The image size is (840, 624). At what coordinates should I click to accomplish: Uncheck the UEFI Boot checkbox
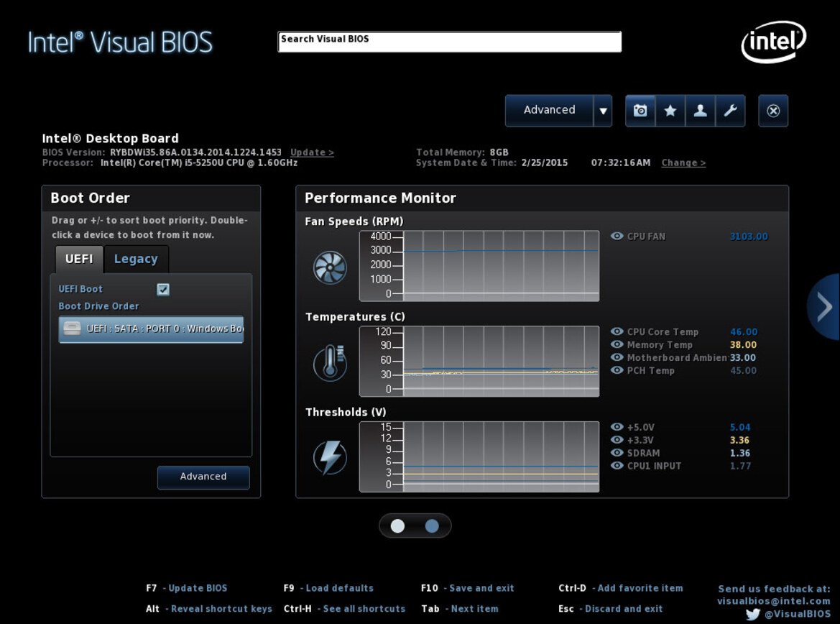click(163, 290)
